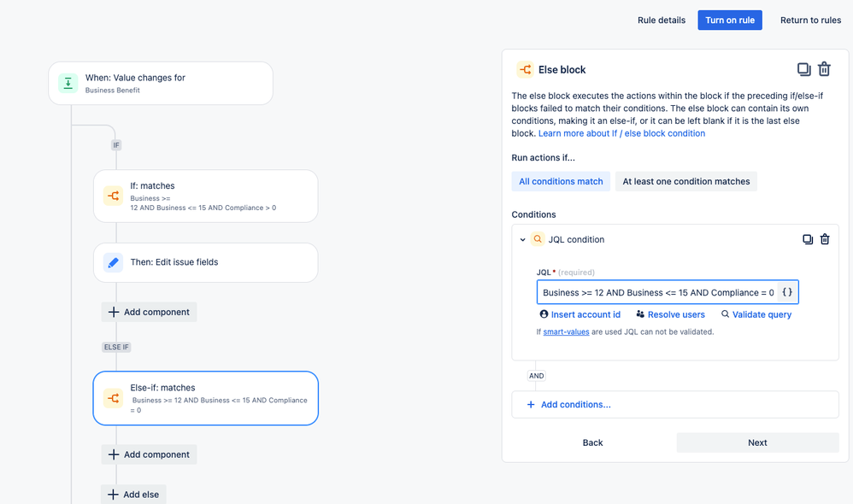Turn on rule
The height and width of the screenshot is (504, 853).
pos(729,20)
